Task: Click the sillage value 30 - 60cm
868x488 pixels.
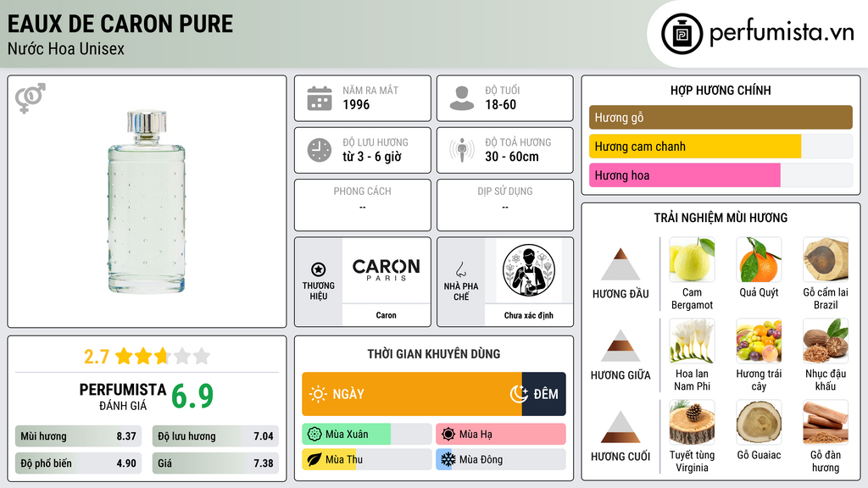Action: click(x=511, y=157)
